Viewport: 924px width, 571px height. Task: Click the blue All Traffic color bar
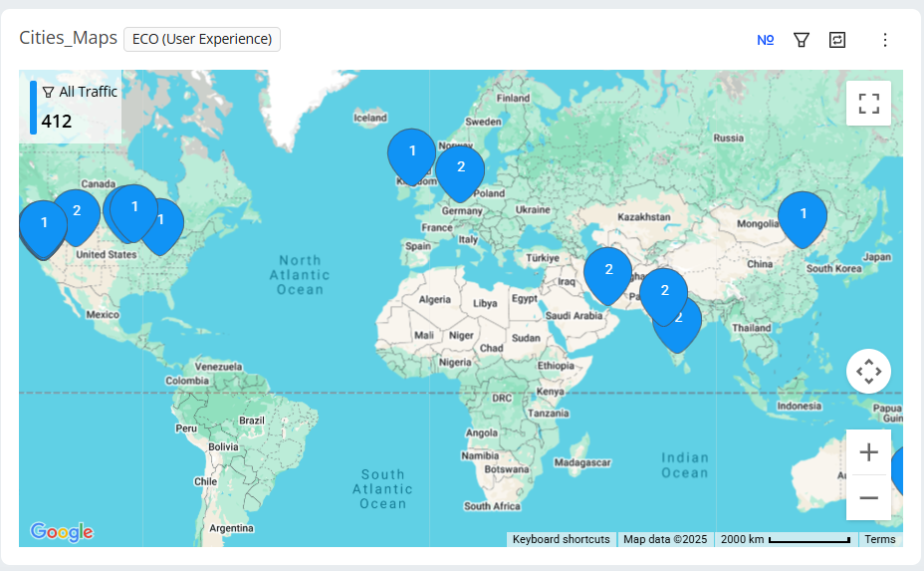33,107
